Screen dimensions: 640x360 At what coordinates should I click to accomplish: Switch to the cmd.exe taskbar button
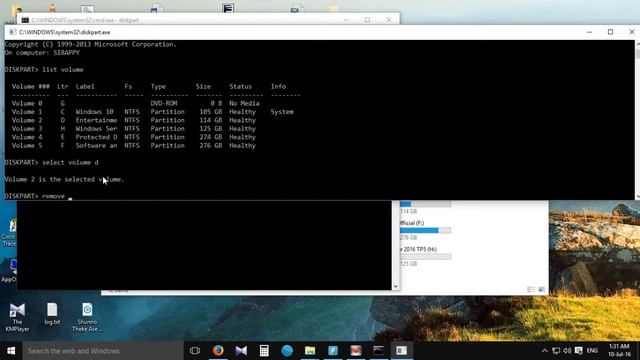coord(379,351)
